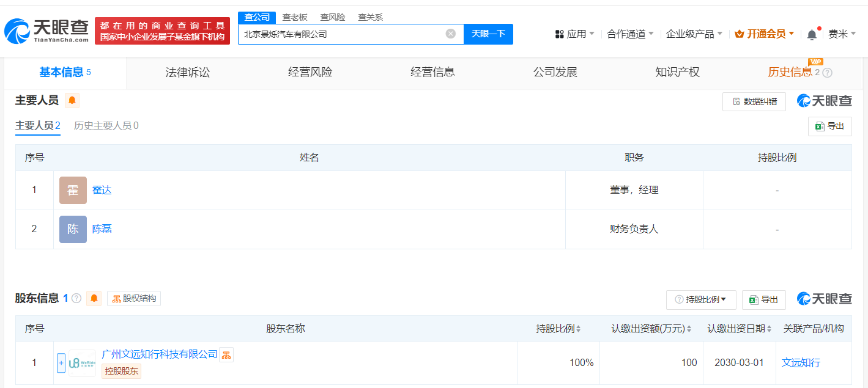Click the alert bell beside 股东信息 heading
The height and width of the screenshot is (388, 868).
click(x=94, y=298)
